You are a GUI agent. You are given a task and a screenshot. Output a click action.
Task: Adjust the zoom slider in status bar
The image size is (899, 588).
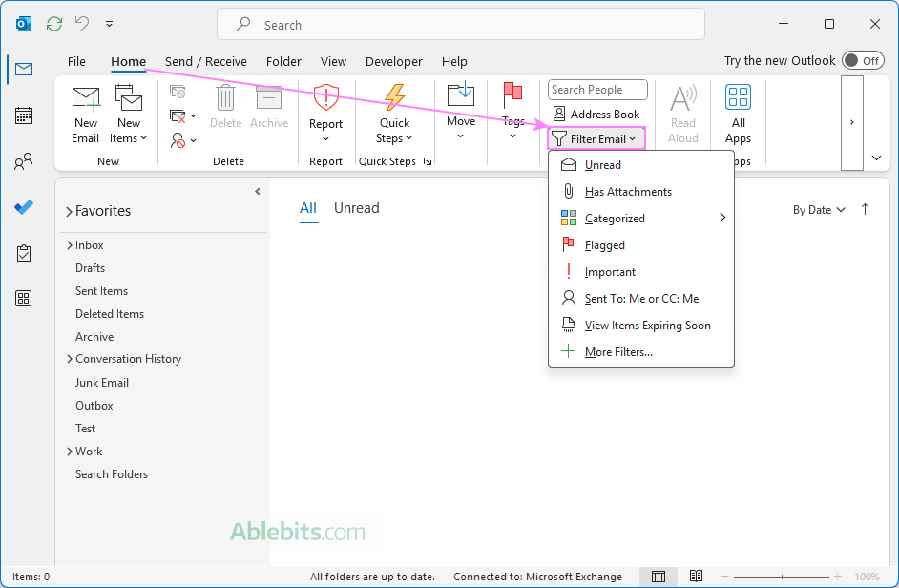[x=783, y=577]
